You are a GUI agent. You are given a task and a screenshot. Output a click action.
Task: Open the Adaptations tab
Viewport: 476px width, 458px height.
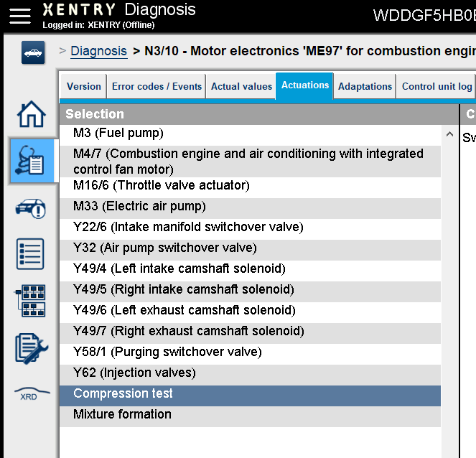click(365, 86)
